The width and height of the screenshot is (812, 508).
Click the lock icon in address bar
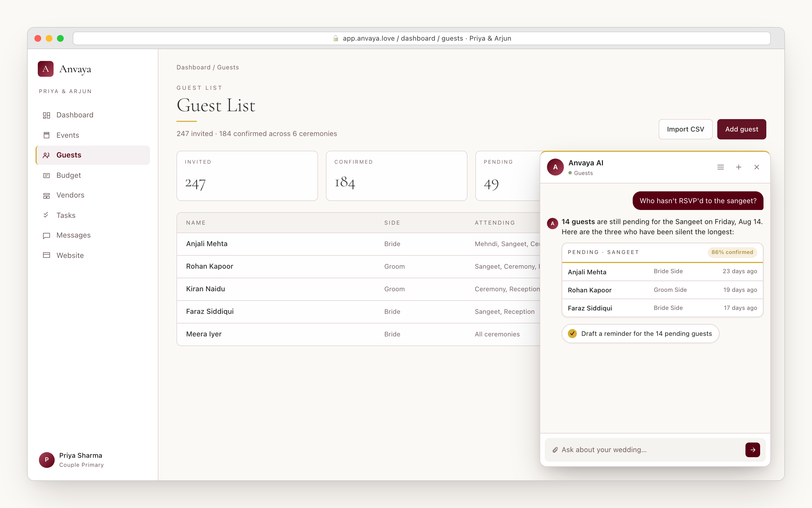(x=336, y=38)
